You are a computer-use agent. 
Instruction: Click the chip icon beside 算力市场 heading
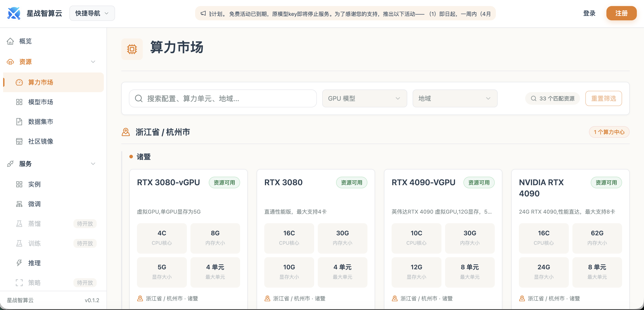click(132, 49)
